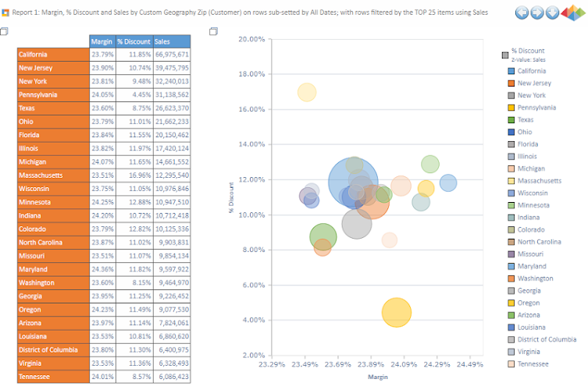Click the yellow Pennsylvania bubble near 4%
Screen dimensions: 588x390
pyautogui.click(x=397, y=313)
